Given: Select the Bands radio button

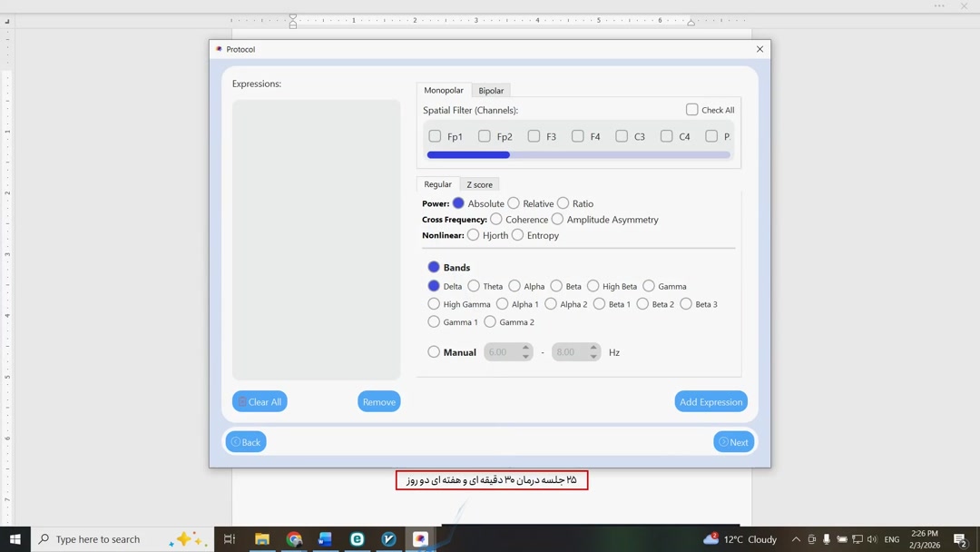Looking at the screenshot, I should 434,267.
